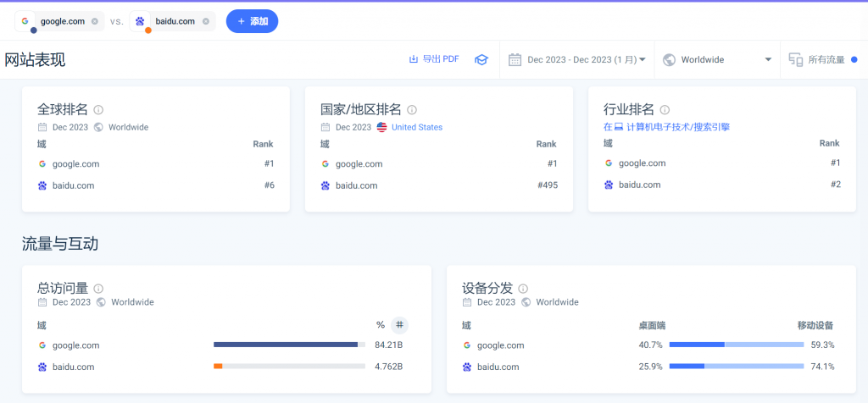Viewport: 868px width, 403px height.
Task: Show info tooltip for 全球排名
Action: pos(98,109)
